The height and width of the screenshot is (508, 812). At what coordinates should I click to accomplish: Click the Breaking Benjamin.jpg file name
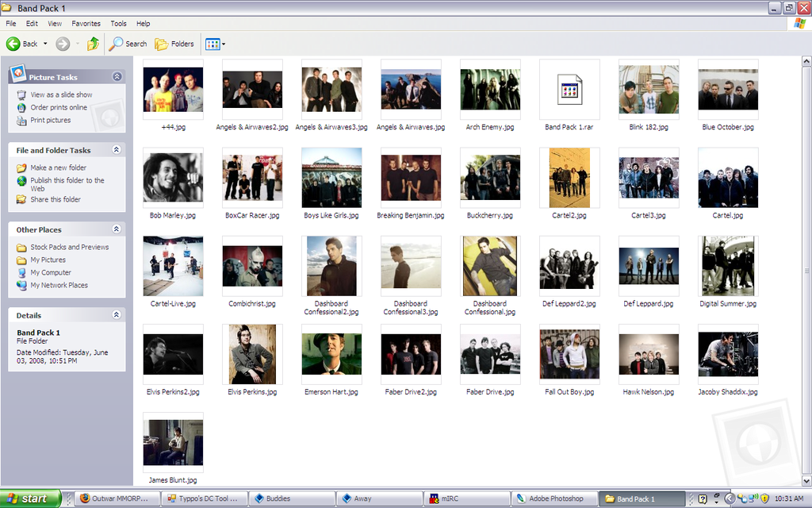pyautogui.click(x=411, y=216)
